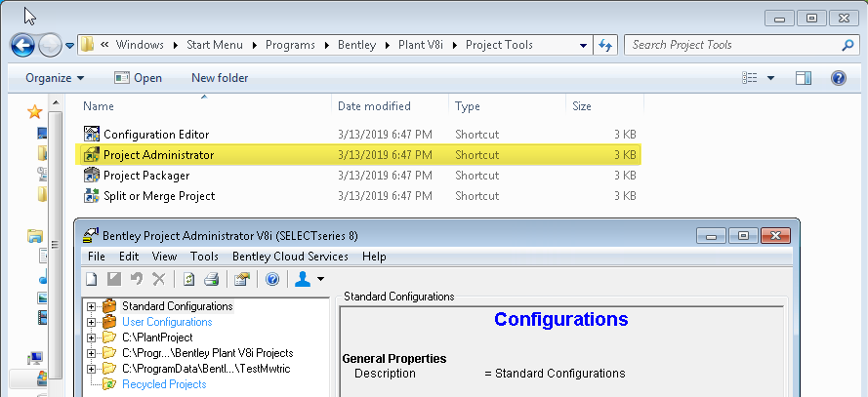The image size is (868, 397).
Task: Expand the Standard Configurations tree node
Action: coord(92,306)
